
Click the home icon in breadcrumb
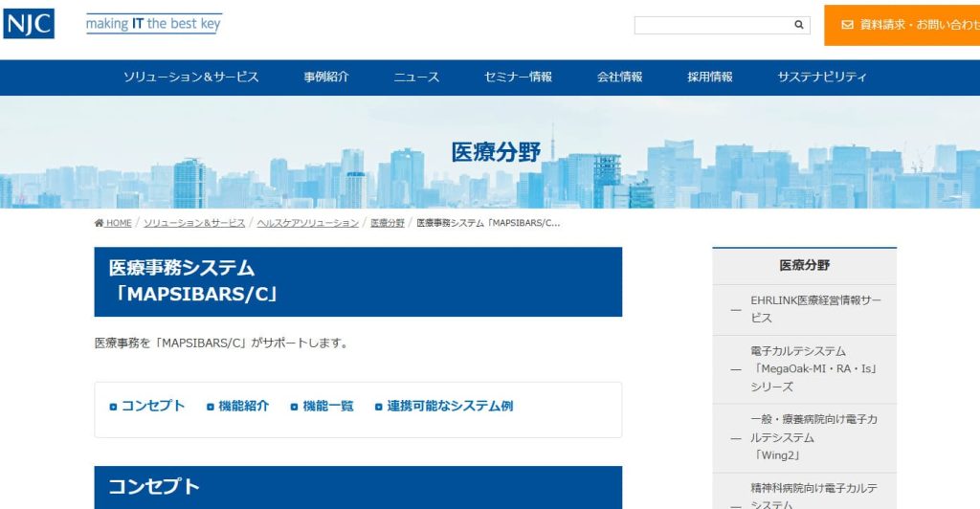point(99,223)
